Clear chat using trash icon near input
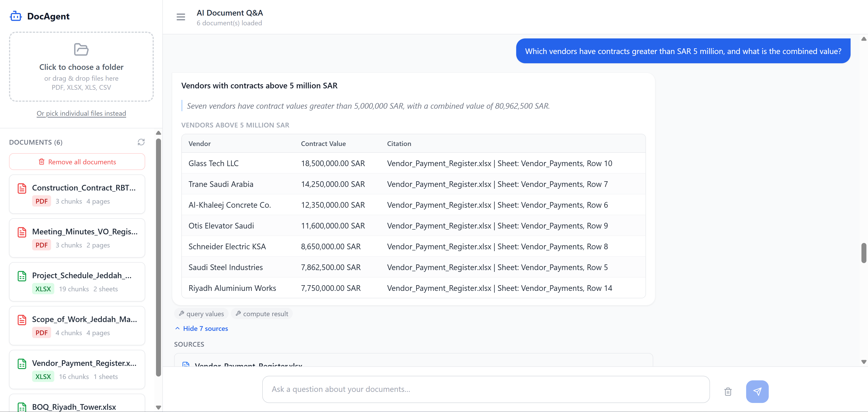868x412 pixels. [x=728, y=391]
